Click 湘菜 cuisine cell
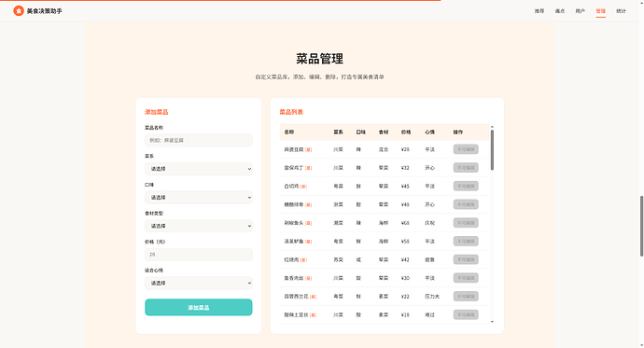The image size is (644, 348). point(338,223)
